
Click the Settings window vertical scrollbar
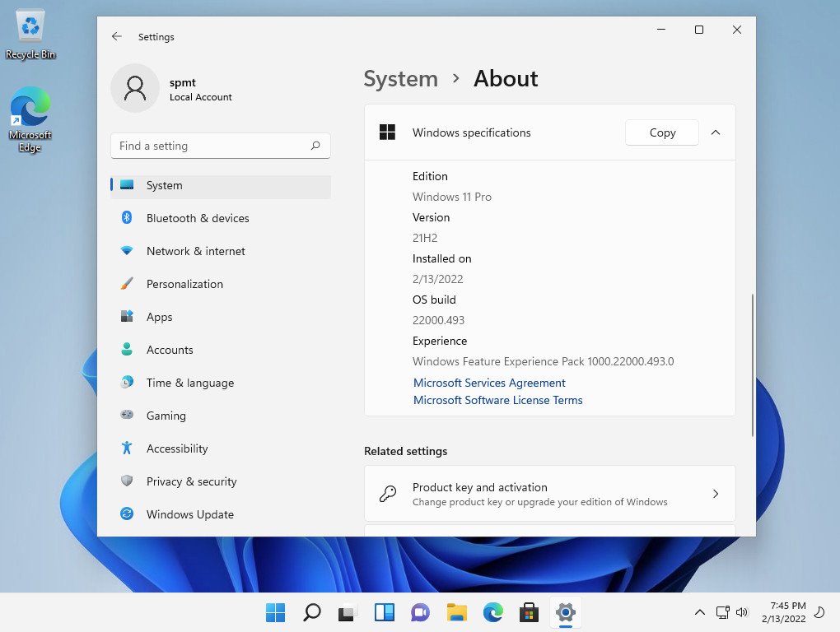point(753,365)
